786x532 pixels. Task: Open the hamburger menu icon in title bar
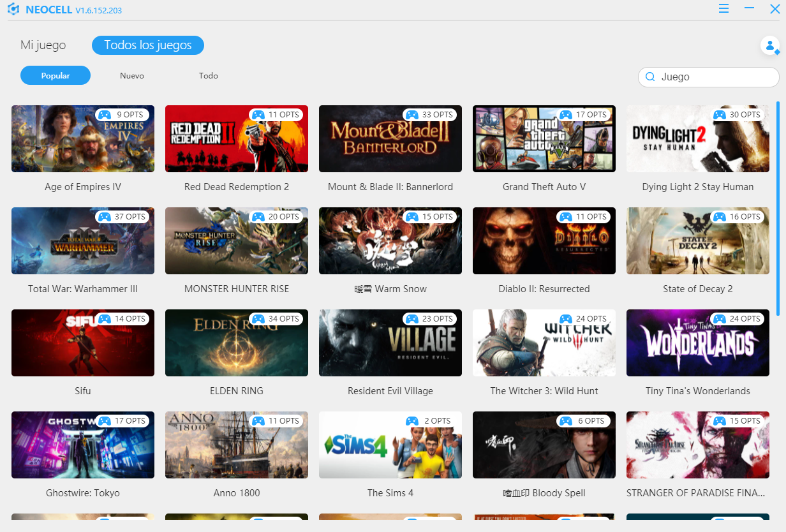723,8
